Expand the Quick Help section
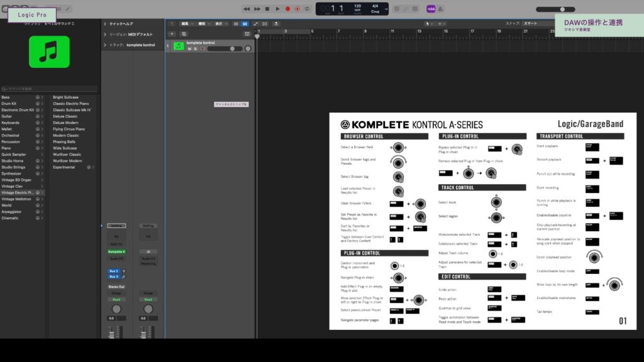The height and width of the screenshot is (362, 644). pyautogui.click(x=105, y=24)
